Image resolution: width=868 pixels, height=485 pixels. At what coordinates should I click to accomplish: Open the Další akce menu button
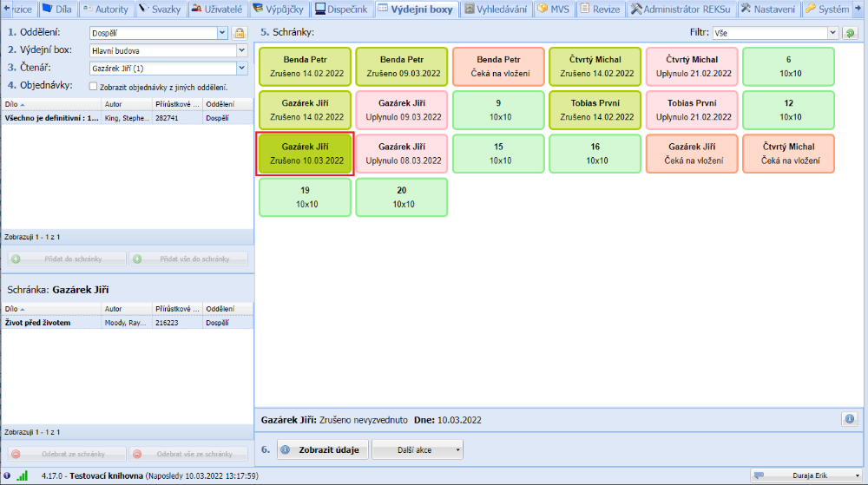pos(418,450)
